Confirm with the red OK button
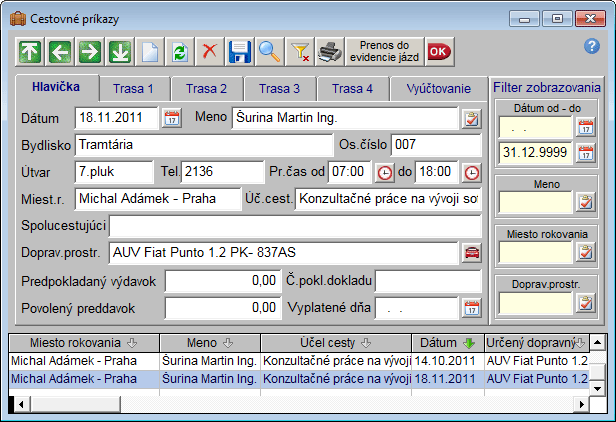This screenshot has height=422, width=616. point(439,51)
